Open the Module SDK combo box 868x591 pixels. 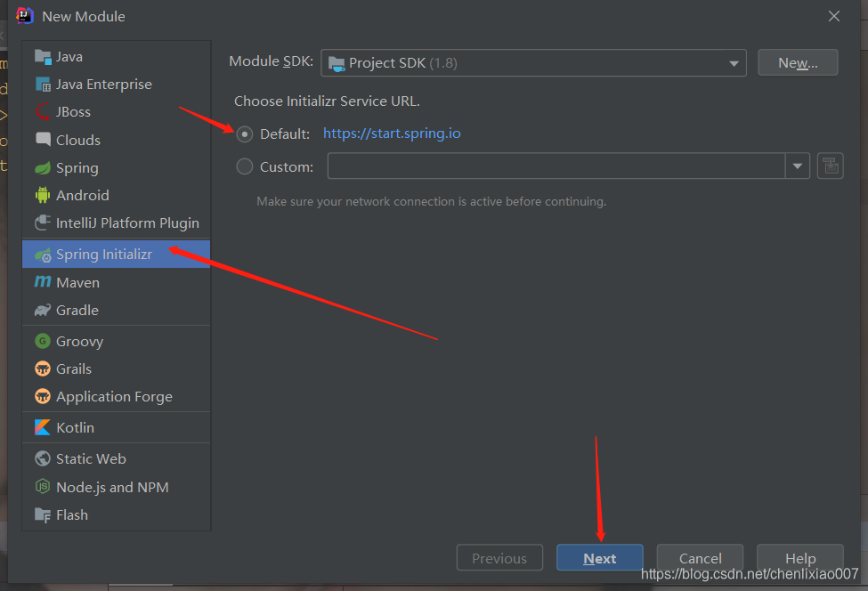(533, 63)
